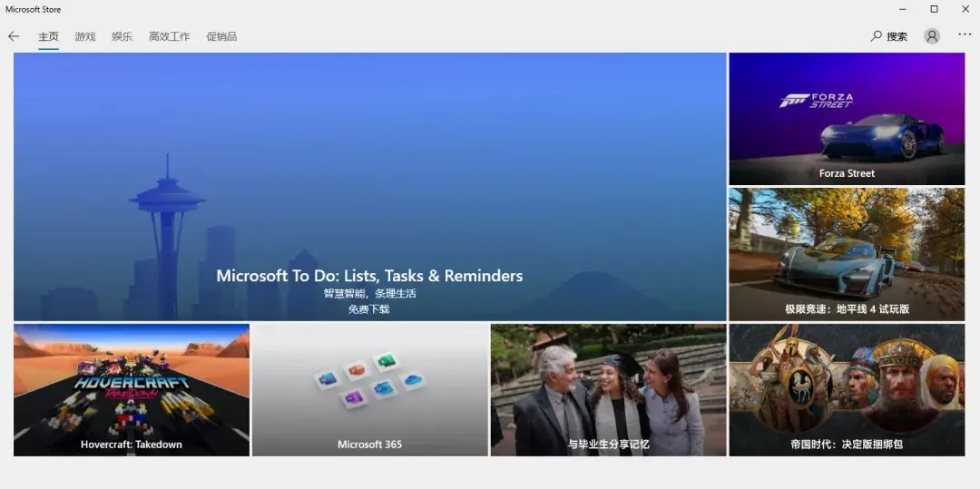This screenshot has height=489, width=980.
Task: Click the 搜索 label
Action: pos(897,37)
